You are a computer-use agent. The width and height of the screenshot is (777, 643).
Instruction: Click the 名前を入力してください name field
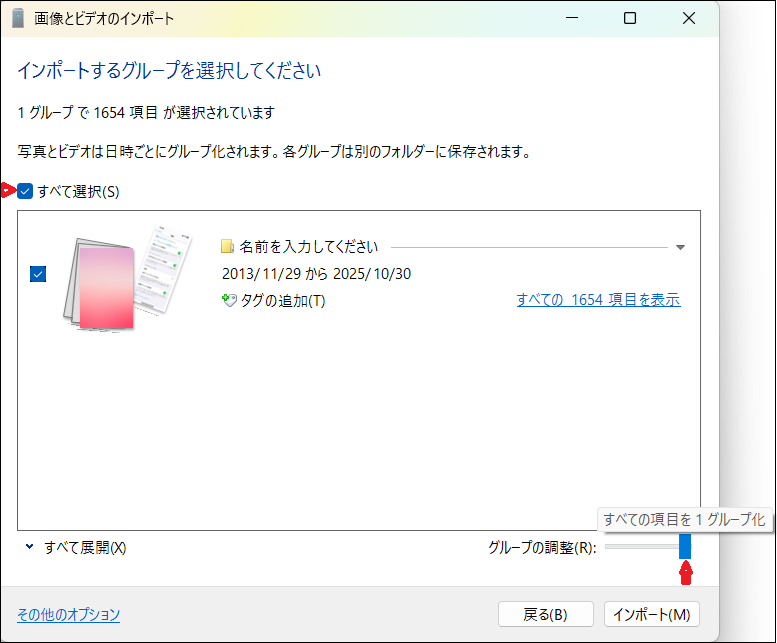[308, 246]
